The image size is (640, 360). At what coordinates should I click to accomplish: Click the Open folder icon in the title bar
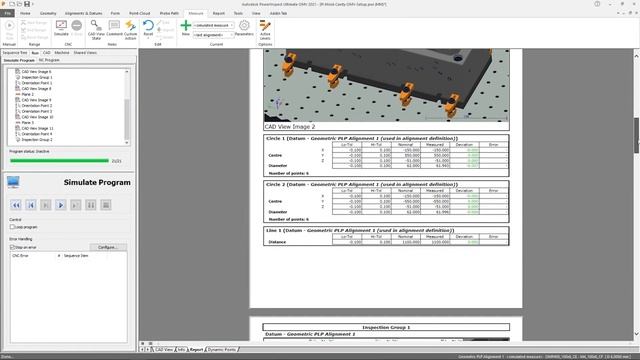19,4
